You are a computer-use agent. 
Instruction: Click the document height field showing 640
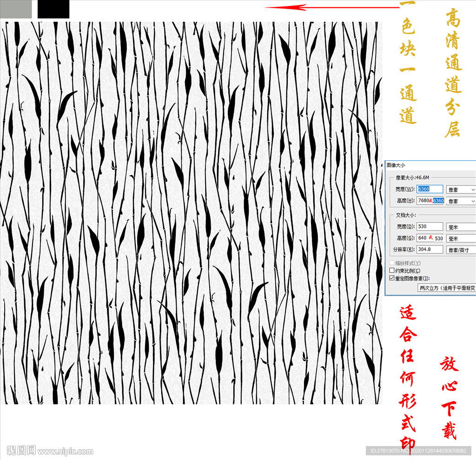(x=430, y=238)
